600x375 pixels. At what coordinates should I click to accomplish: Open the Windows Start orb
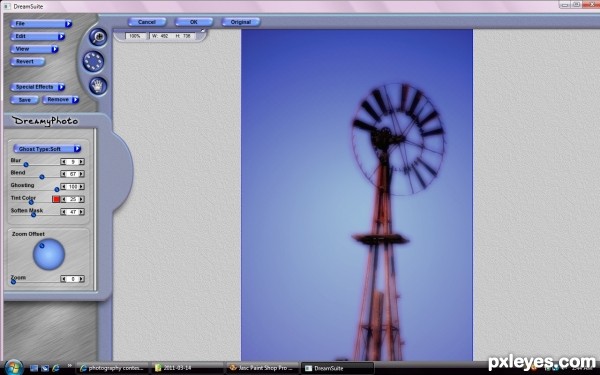(14, 368)
